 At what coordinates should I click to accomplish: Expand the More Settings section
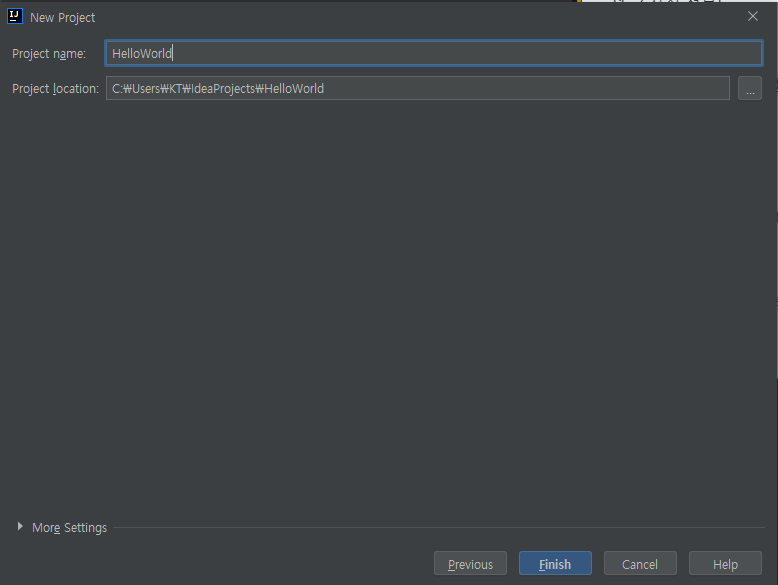[x=20, y=526]
